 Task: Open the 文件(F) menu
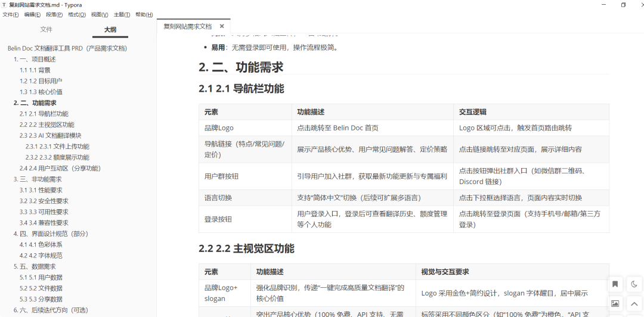[x=11, y=14]
